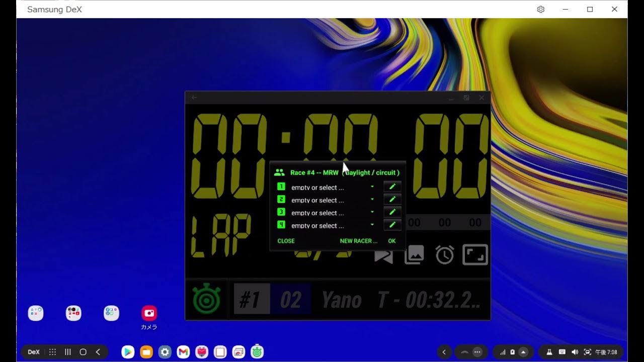Open Gmail from the taskbar
644x362 pixels.
(x=183, y=352)
